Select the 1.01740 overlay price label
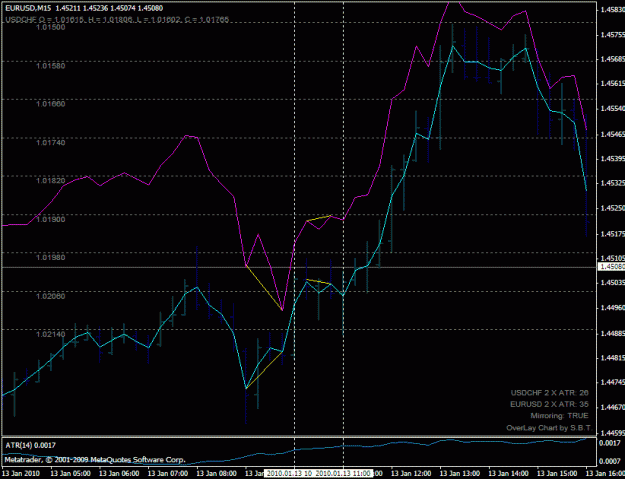 pos(51,142)
